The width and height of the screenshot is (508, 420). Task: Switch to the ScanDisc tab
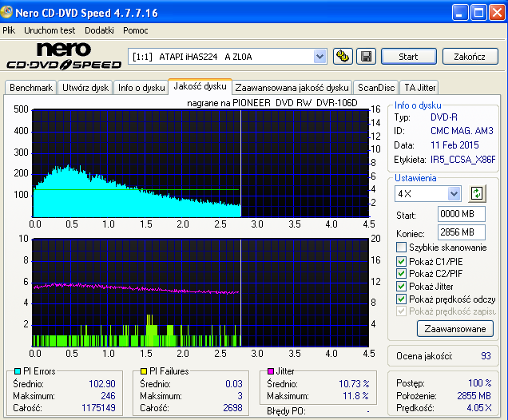click(x=376, y=88)
